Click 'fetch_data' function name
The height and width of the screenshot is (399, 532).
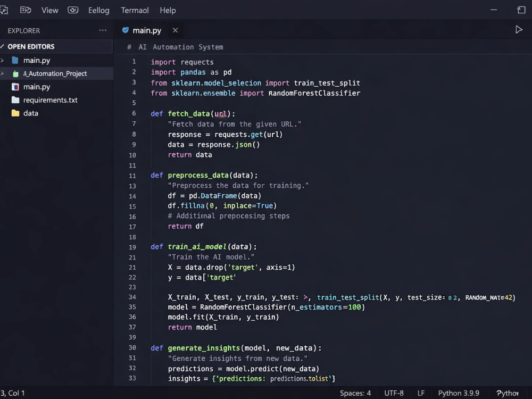(x=189, y=114)
